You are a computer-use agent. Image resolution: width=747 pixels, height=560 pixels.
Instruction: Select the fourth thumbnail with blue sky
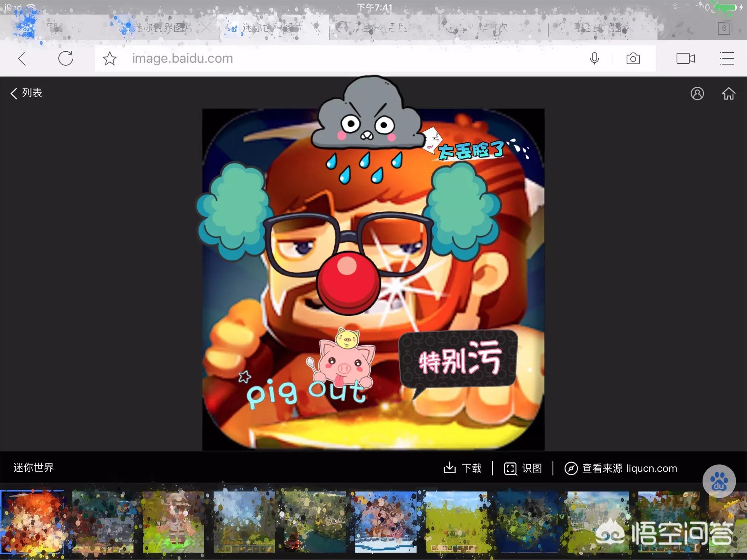[244, 522]
